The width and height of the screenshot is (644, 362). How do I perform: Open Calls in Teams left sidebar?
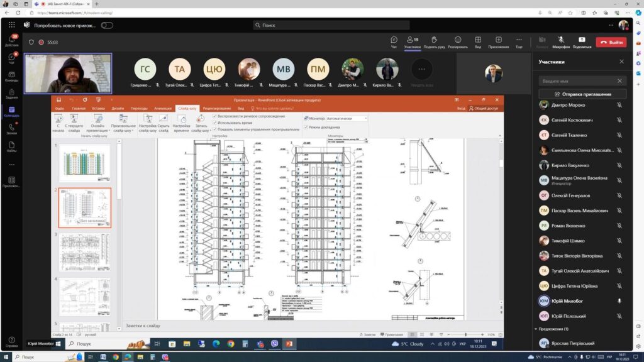pos(11,129)
